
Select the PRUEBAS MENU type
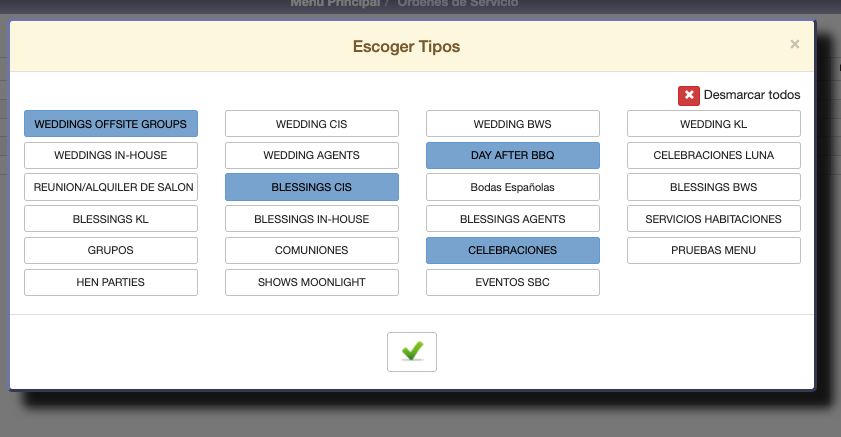[713, 250]
